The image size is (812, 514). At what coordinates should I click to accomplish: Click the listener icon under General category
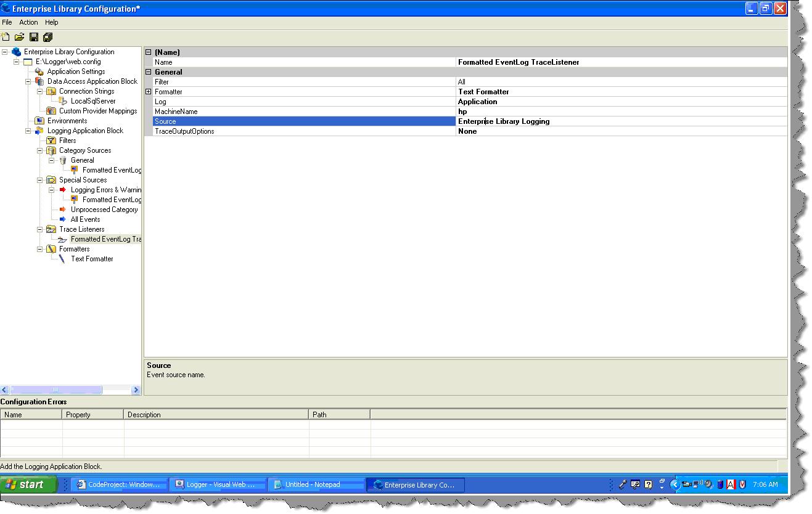pyautogui.click(x=75, y=170)
